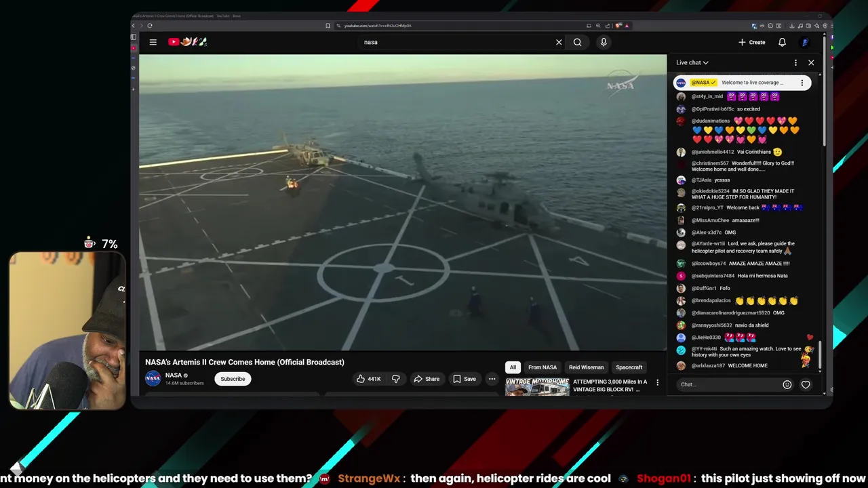Clear the search box text
This screenshot has height=488, width=868.
pyautogui.click(x=559, y=42)
